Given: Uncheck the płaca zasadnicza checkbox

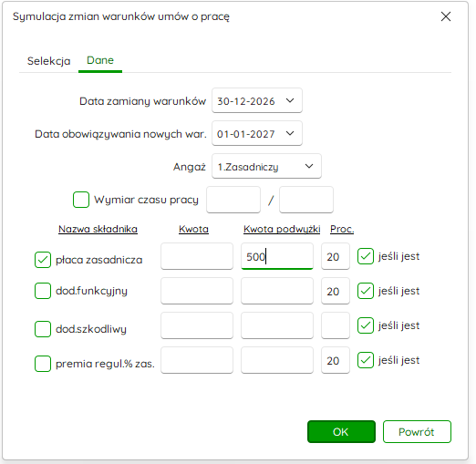Looking at the screenshot, I should [x=43, y=260].
